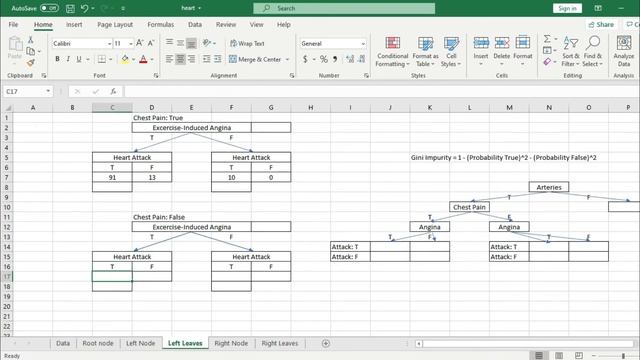Click the Insert Function fx button

113,91
